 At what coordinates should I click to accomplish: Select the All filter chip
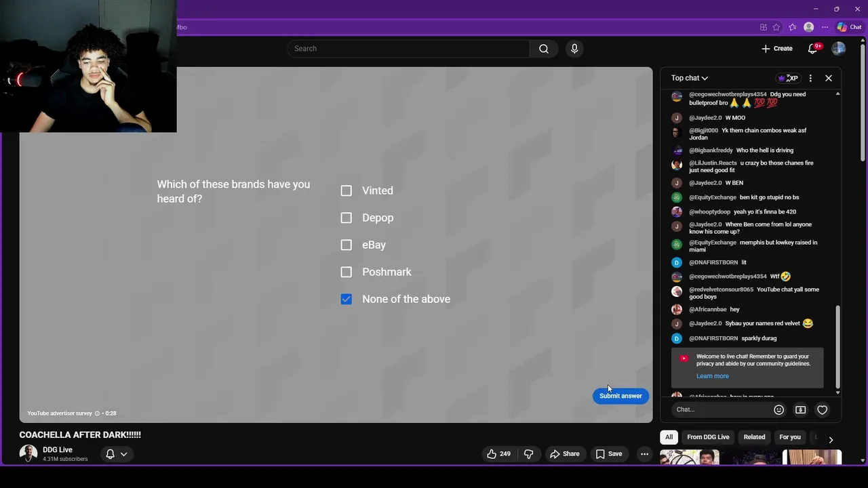click(669, 437)
